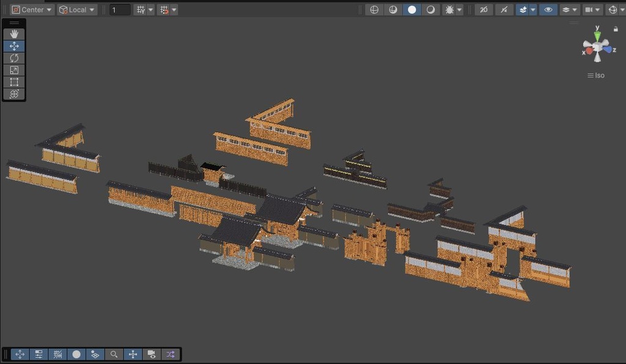Viewport: 626px width, 364px height.
Task: Open the overlays/layers menu dropdown
Action: [569, 10]
